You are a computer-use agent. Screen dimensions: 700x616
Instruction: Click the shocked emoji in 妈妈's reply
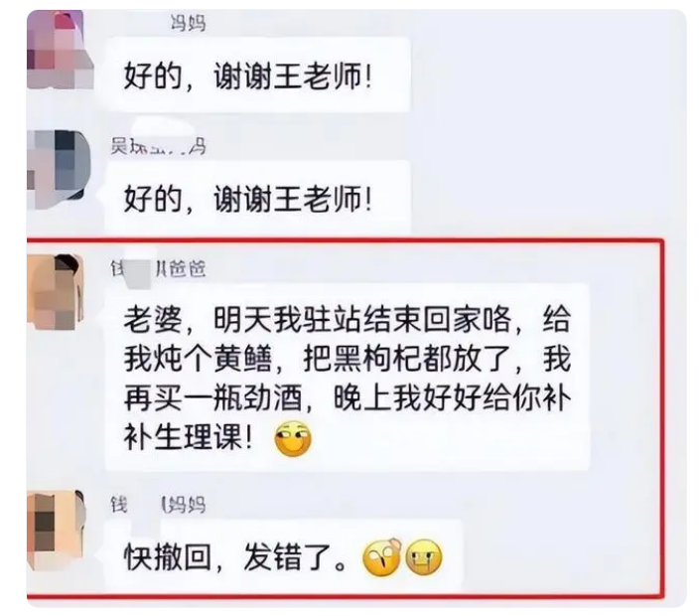382,557
